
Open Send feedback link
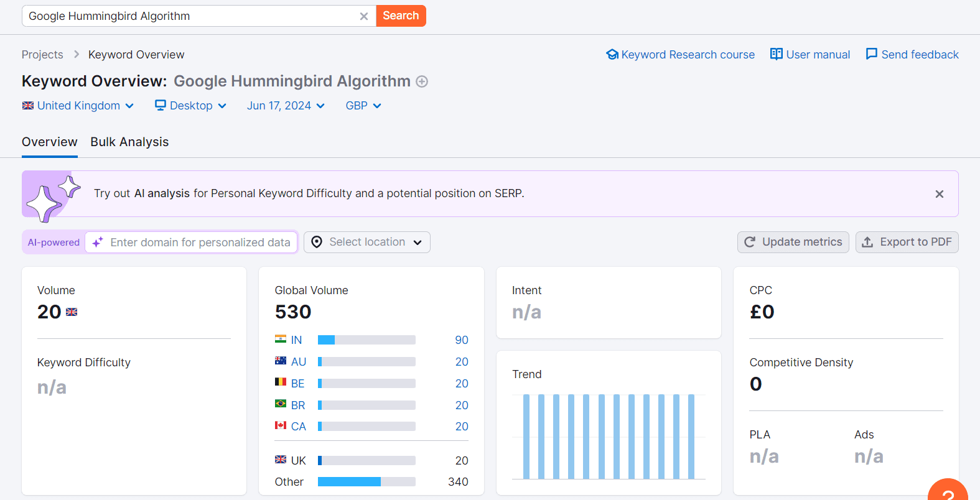click(920, 55)
